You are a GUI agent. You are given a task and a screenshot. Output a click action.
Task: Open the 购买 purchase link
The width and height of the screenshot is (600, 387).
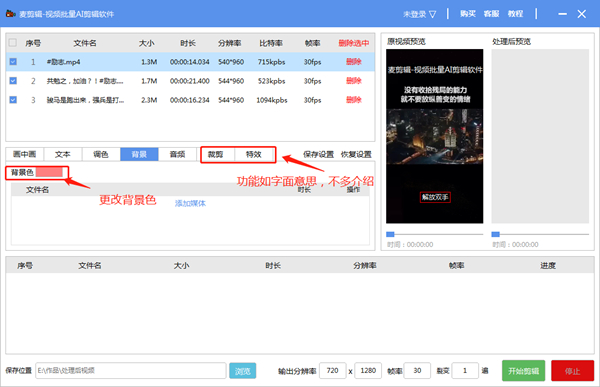(x=468, y=14)
